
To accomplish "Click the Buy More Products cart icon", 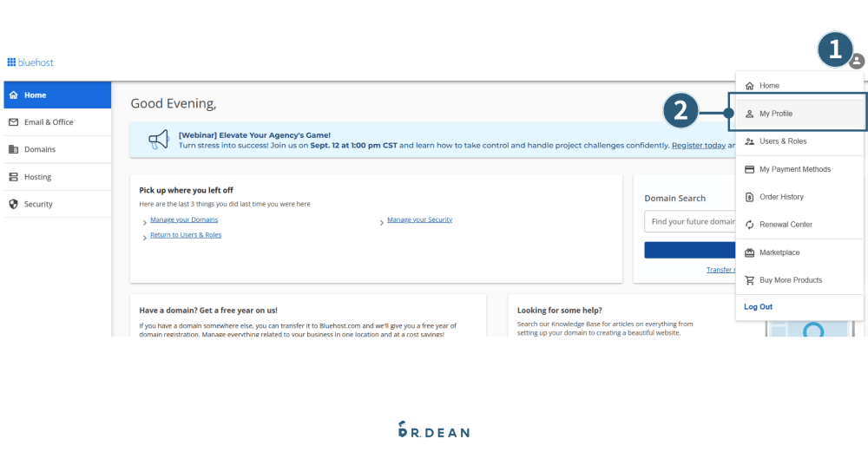I will coord(750,280).
